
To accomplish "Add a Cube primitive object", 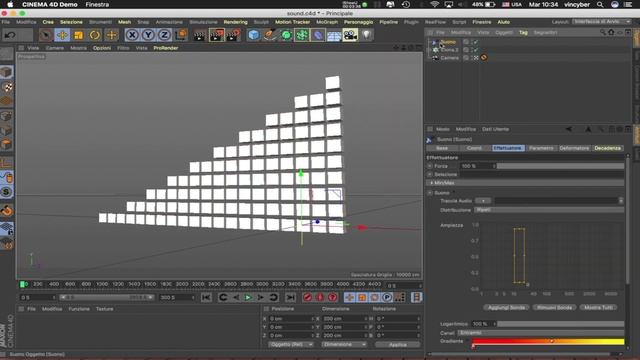I will (253, 35).
